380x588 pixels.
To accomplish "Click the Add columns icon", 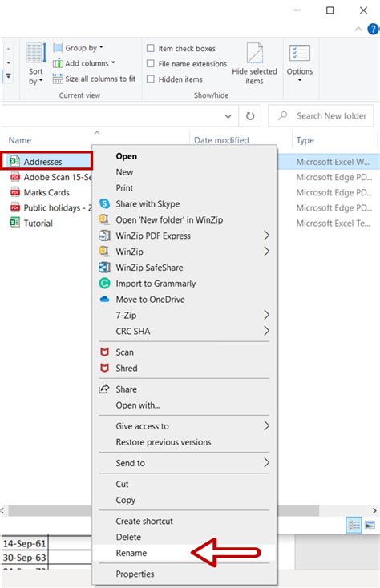I will pyautogui.click(x=58, y=63).
